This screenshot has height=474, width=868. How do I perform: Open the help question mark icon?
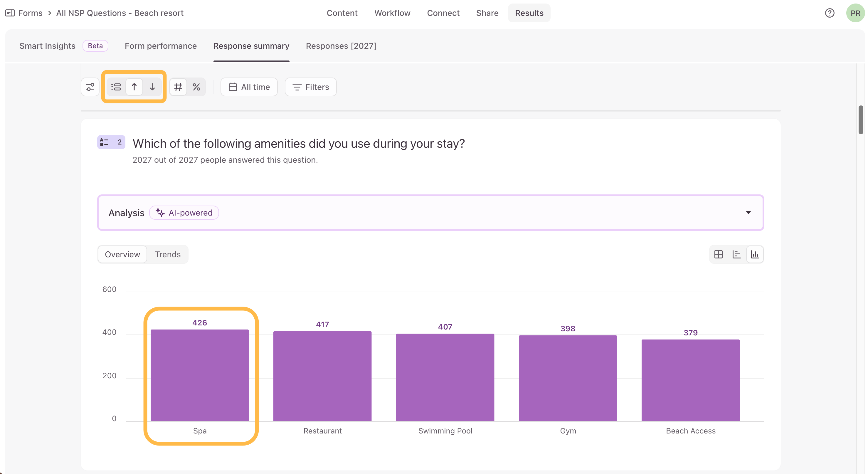coord(830,13)
